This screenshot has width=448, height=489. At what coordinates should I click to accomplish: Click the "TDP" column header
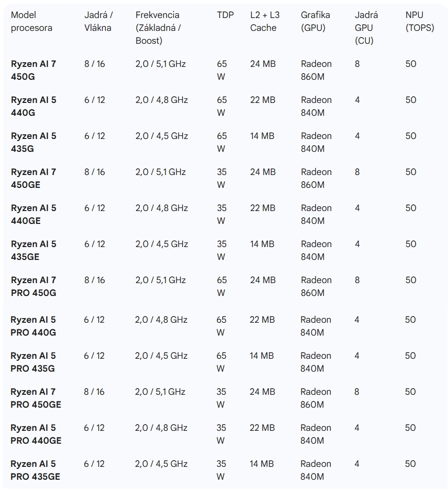(x=225, y=15)
